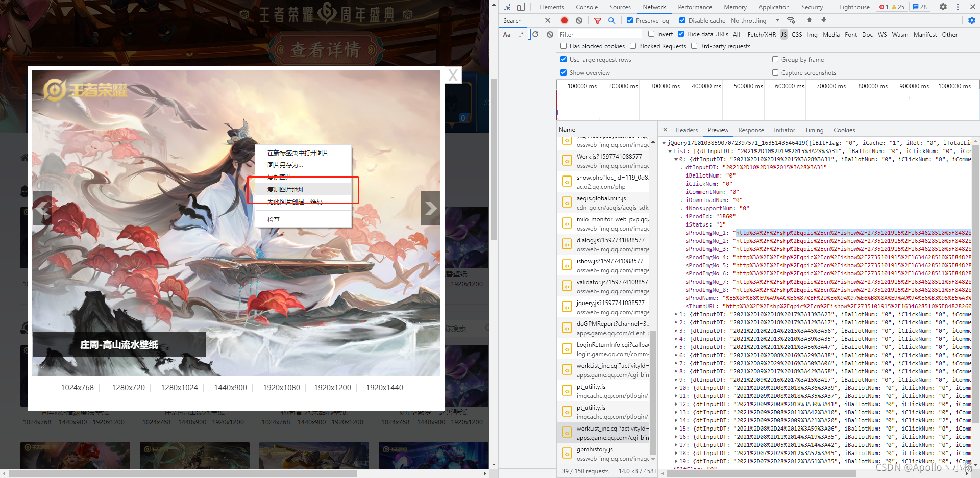
Task: Open network settings blue gear
Action: point(972,20)
